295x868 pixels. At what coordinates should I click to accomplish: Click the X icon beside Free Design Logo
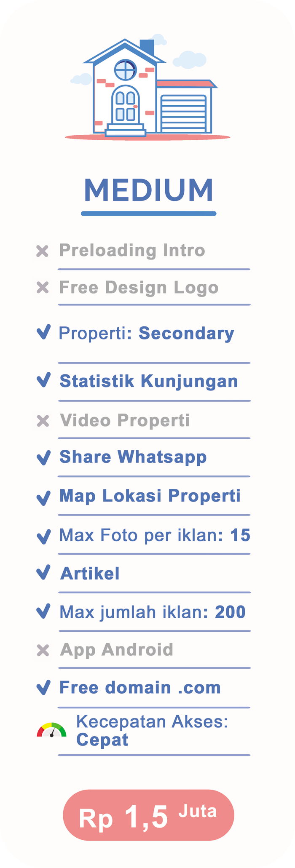(43, 288)
